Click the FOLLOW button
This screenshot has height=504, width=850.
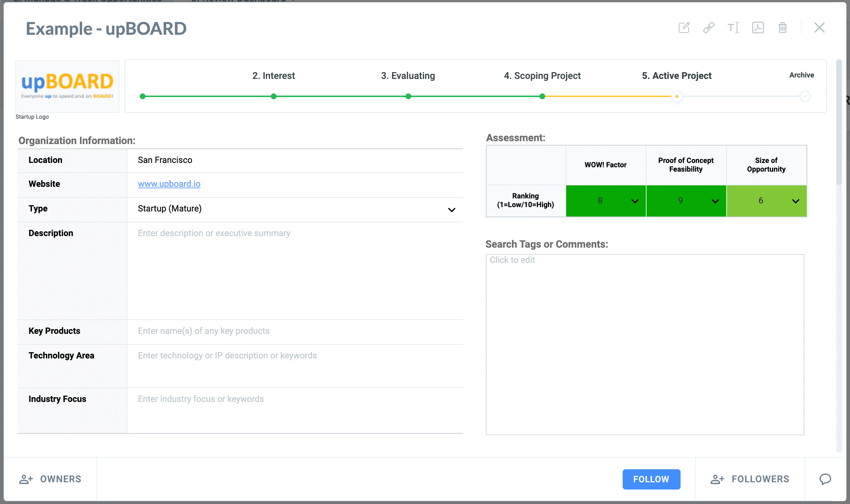tap(651, 479)
